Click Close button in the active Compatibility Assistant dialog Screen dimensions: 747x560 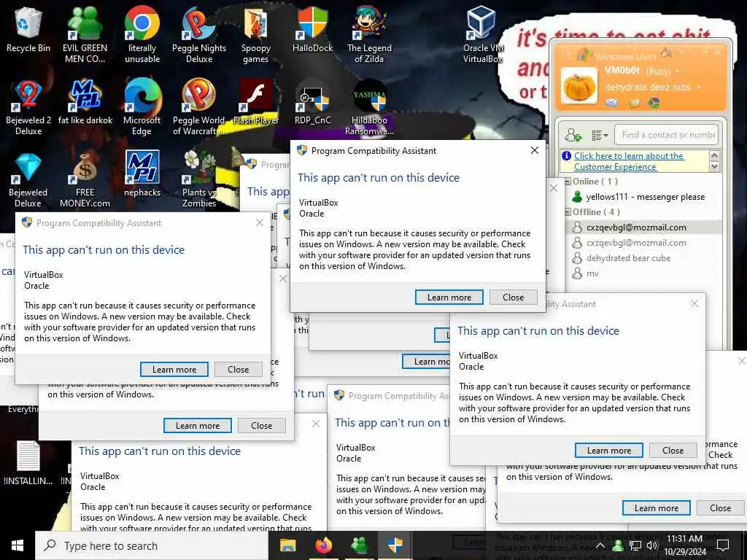click(513, 297)
